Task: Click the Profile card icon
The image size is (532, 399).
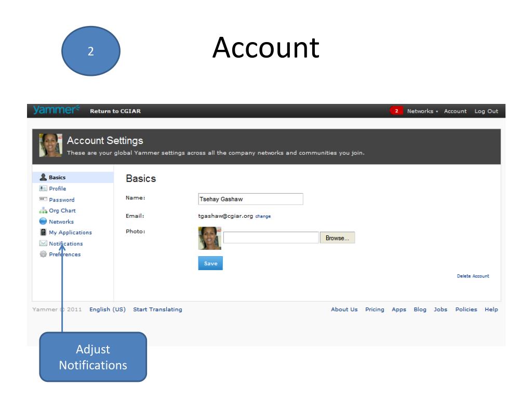Action: pos(43,188)
